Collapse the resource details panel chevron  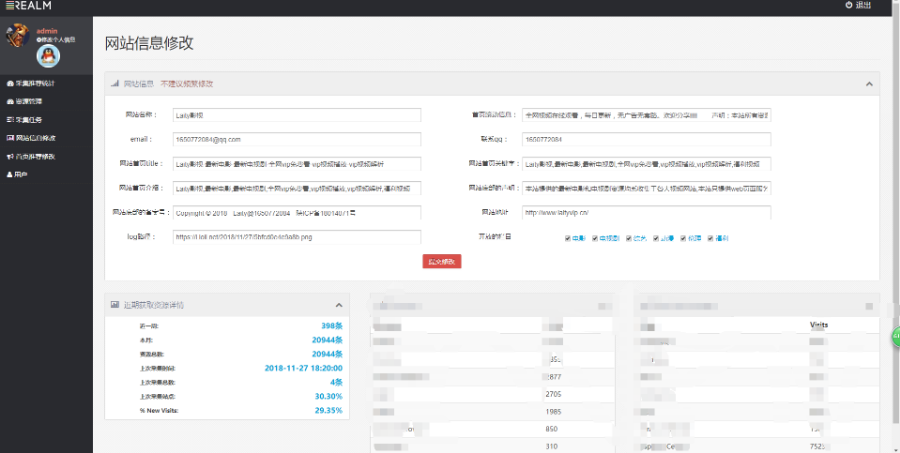(338, 304)
